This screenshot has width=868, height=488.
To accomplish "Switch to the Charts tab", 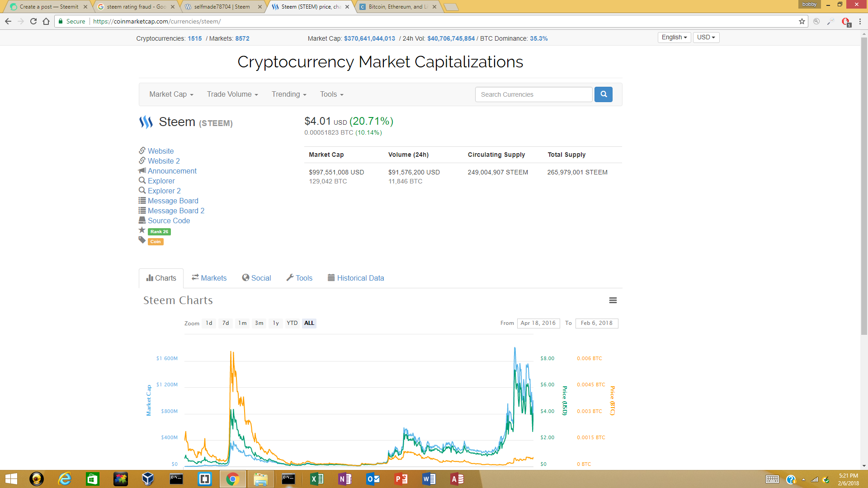I will [x=161, y=278].
